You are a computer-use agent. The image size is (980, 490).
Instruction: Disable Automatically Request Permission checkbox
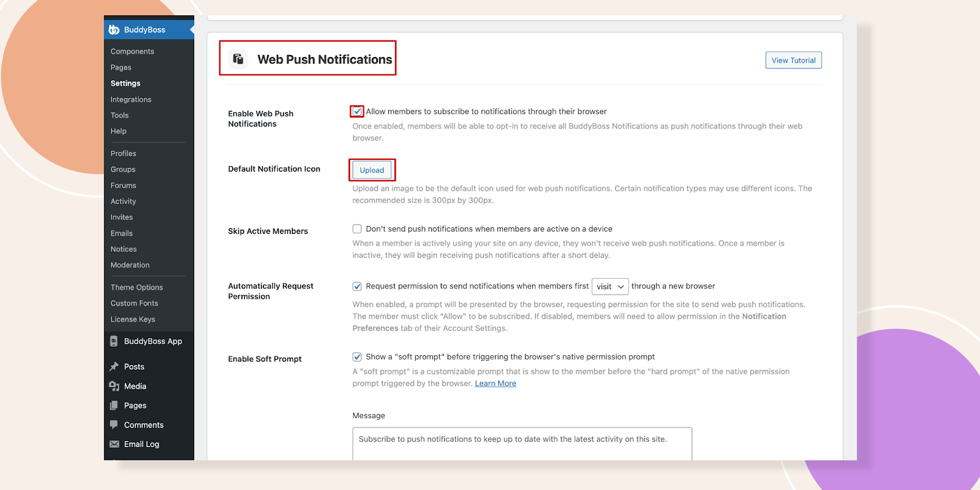pyautogui.click(x=357, y=286)
